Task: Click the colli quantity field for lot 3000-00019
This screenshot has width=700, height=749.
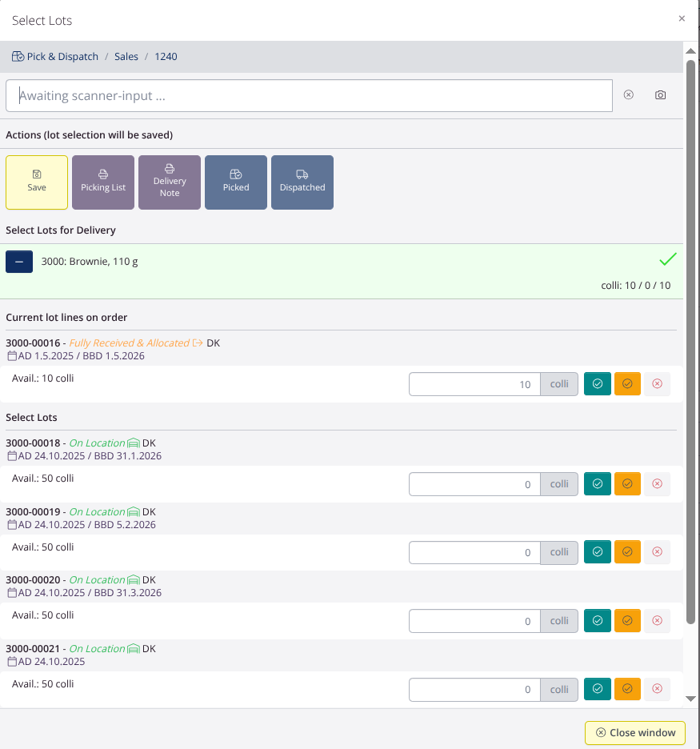Action: click(x=474, y=552)
